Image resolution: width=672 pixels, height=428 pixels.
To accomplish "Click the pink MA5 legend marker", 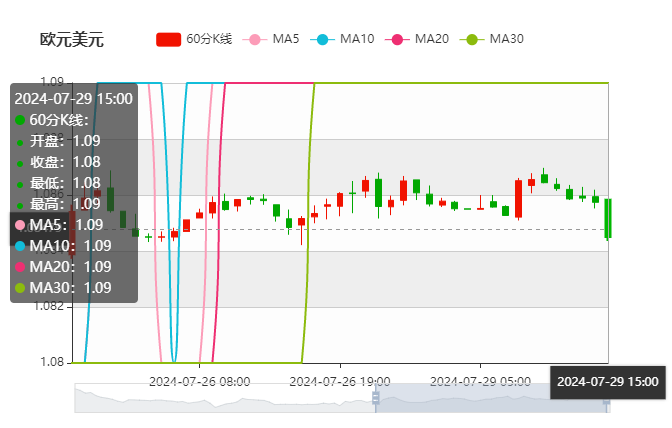I will [255, 40].
